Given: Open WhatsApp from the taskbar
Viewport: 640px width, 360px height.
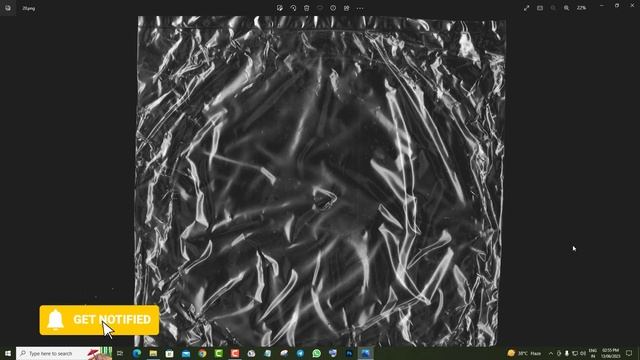Looking at the screenshot, I should 316,353.
